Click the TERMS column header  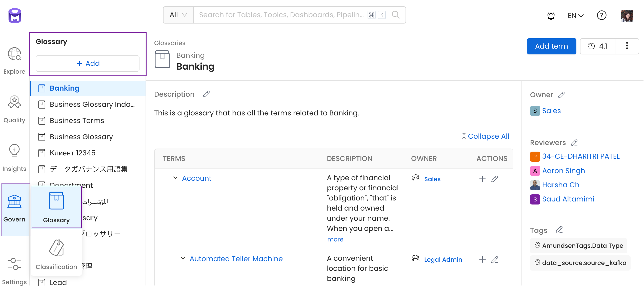coord(174,158)
